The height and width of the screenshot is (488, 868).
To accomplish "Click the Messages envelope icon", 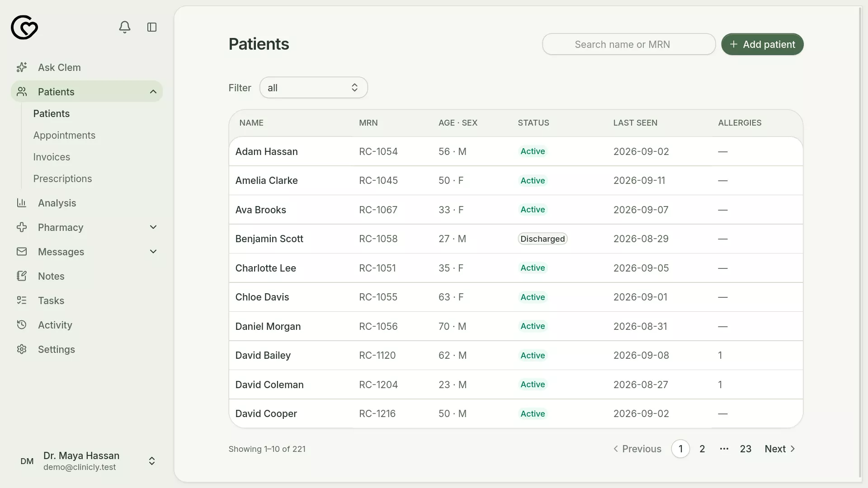I will pos(22,252).
